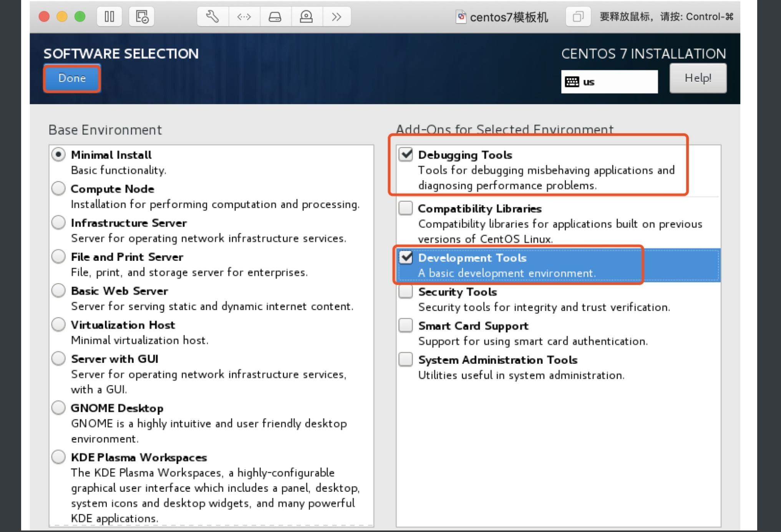781x532 pixels.
Task: Click the blue Done button
Action: pos(72,78)
